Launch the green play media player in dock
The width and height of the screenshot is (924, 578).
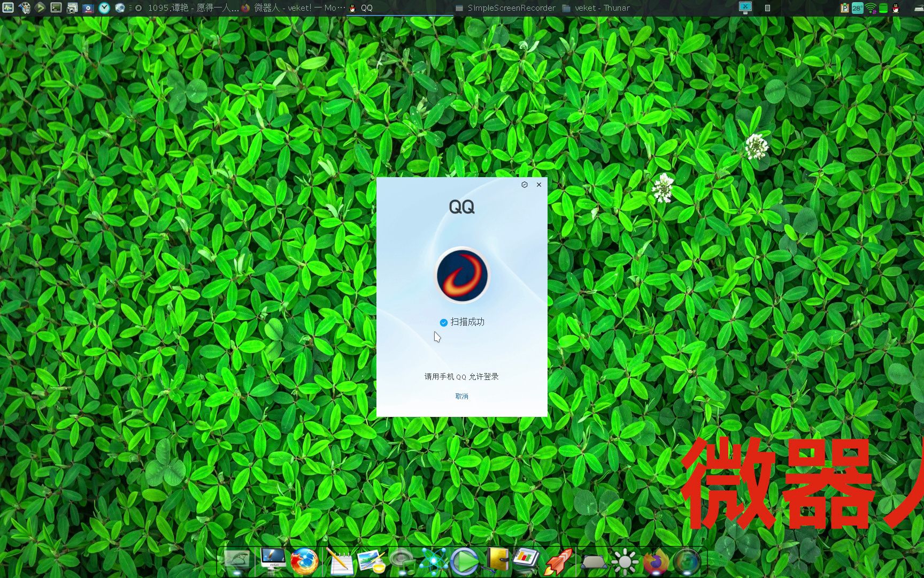click(464, 562)
